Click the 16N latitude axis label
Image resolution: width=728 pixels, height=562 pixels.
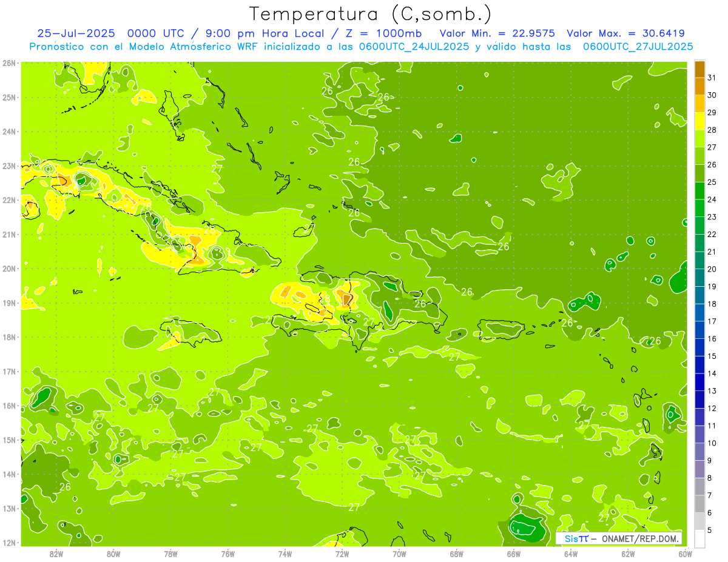tap(9, 406)
